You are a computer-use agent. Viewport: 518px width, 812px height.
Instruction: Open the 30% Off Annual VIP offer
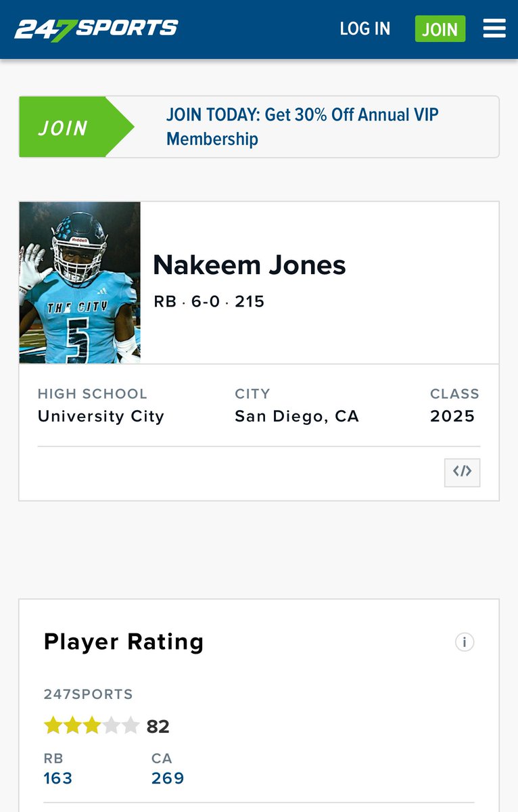(x=302, y=127)
